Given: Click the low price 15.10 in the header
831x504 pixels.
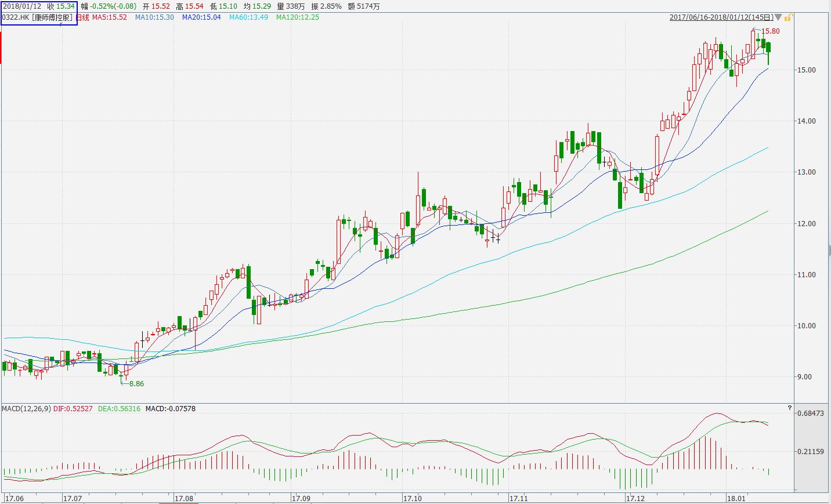Looking at the screenshot, I should (x=228, y=6).
